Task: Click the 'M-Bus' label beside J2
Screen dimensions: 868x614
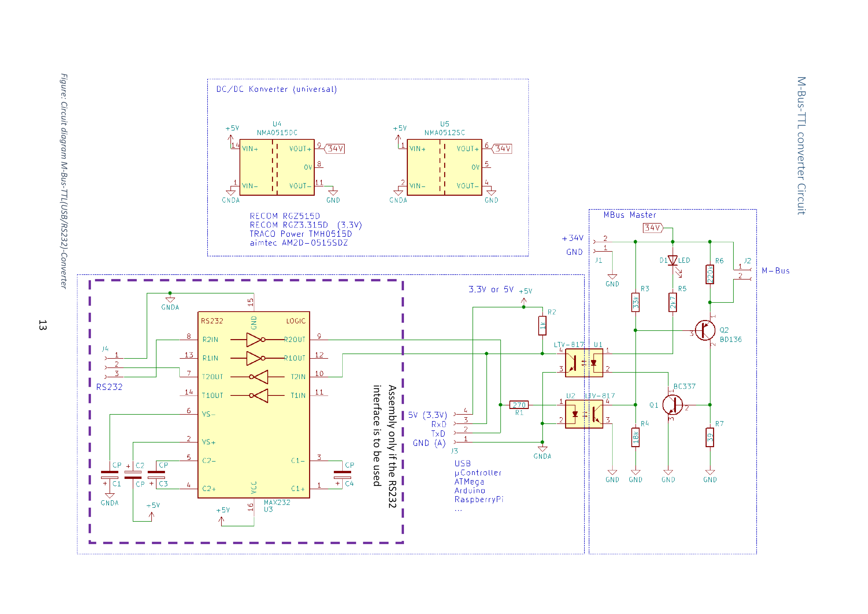Action: click(x=775, y=271)
